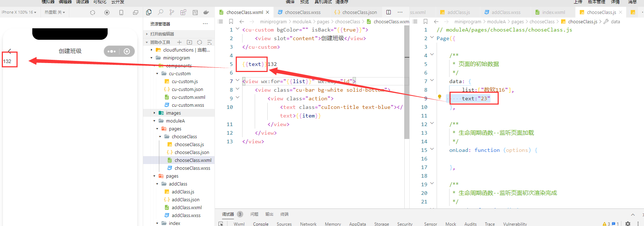
Task: Open the AppData tab in debugger
Action: pyautogui.click(x=357, y=224)
